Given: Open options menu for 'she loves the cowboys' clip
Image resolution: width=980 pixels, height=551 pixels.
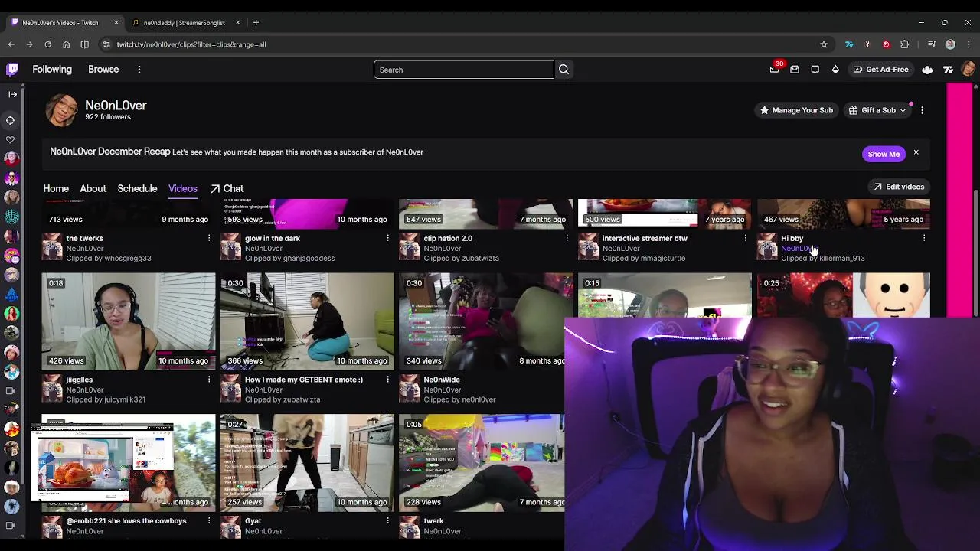Looking at the screenshot, I should click(x=208, y=520).
